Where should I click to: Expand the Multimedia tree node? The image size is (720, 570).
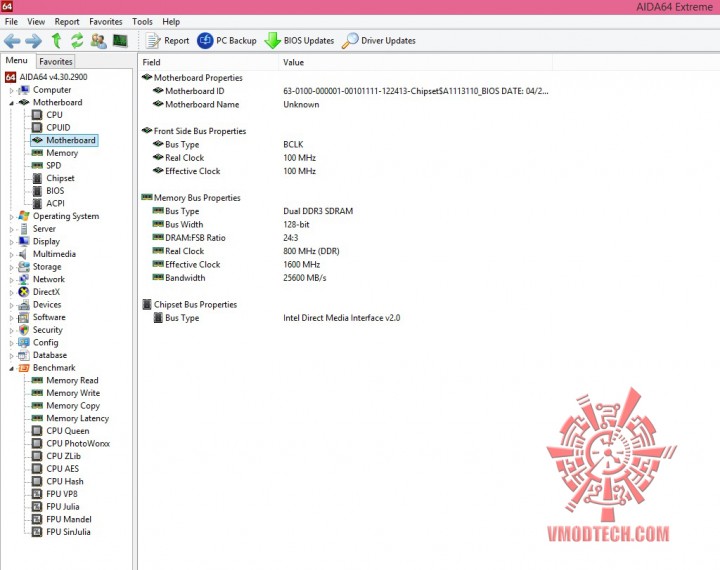click(x=12, y=254)
